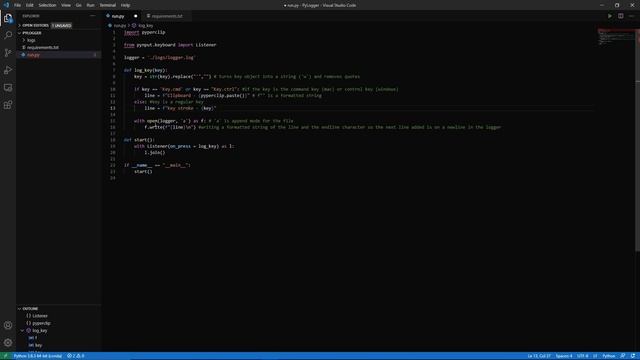This screenshot has height=360, width=640.
Task: Collapse the PYLOGGER folder section
Action: click(31, 33)
